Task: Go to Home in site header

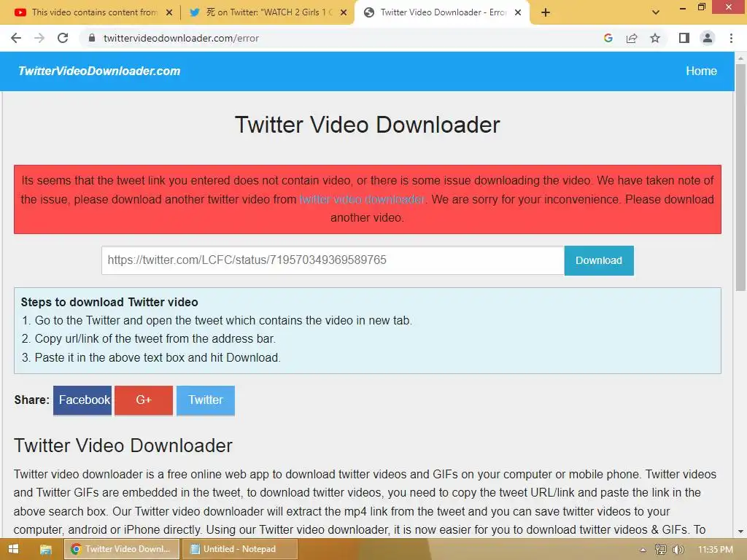Action: pyautogui.click(x=701, y=71)
